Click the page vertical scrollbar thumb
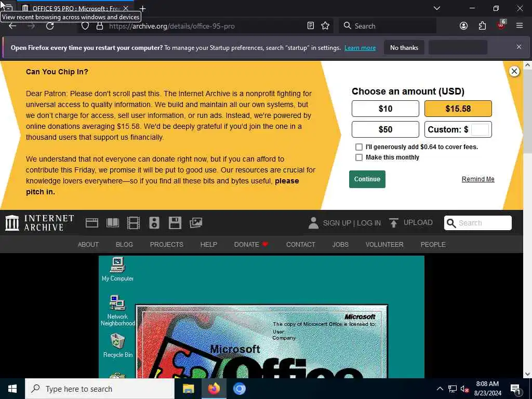 [x=528, y=112]
